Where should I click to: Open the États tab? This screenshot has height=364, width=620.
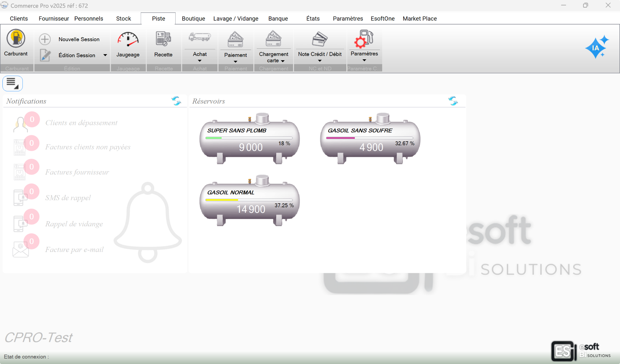coord(313,18)
